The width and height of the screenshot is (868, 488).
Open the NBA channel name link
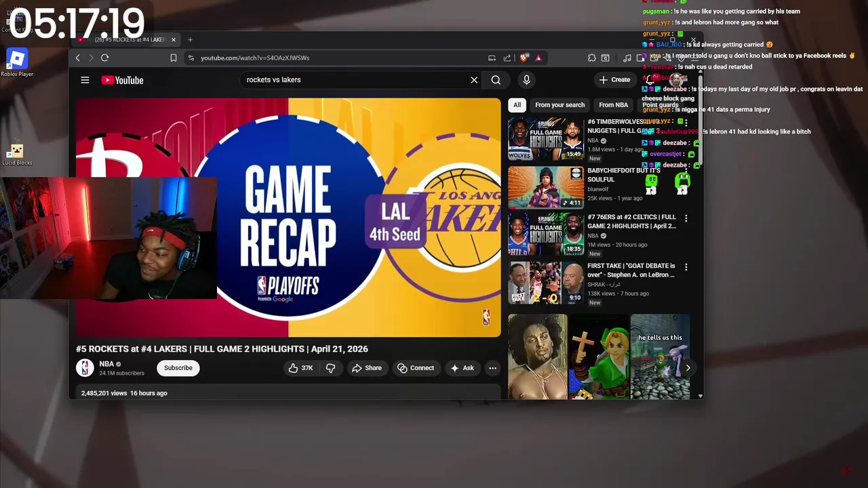(x=106, y=364)
